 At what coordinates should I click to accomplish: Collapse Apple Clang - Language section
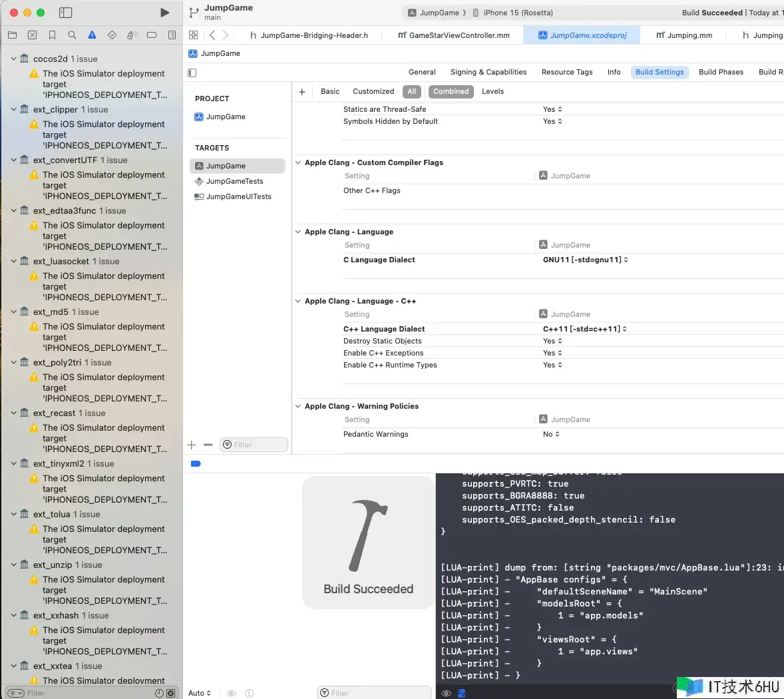298,232
